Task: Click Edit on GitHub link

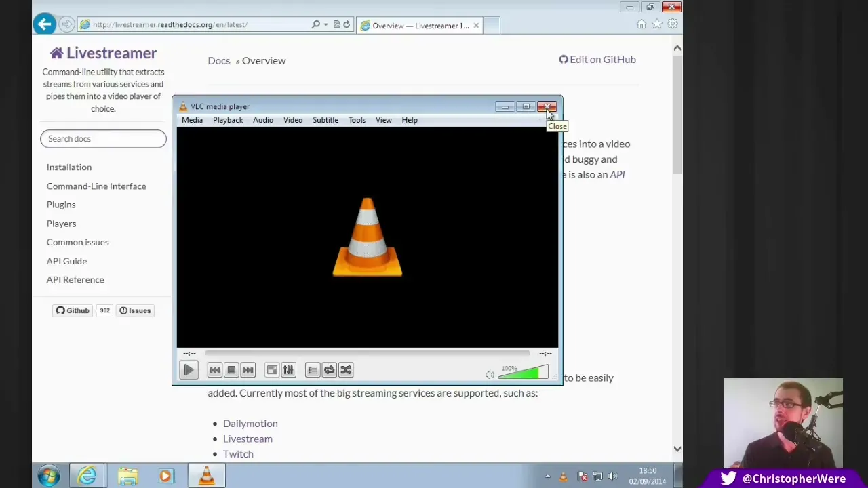Action: click(597, 59)
